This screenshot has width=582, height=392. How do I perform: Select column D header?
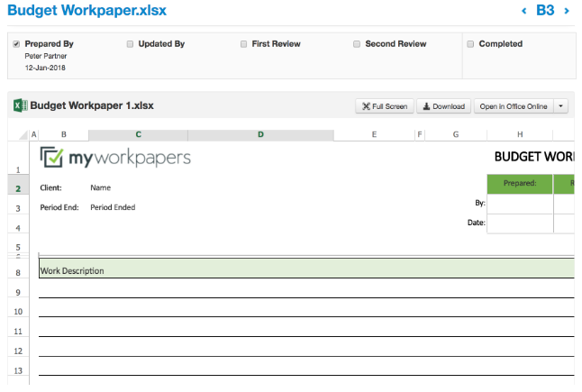260,135
